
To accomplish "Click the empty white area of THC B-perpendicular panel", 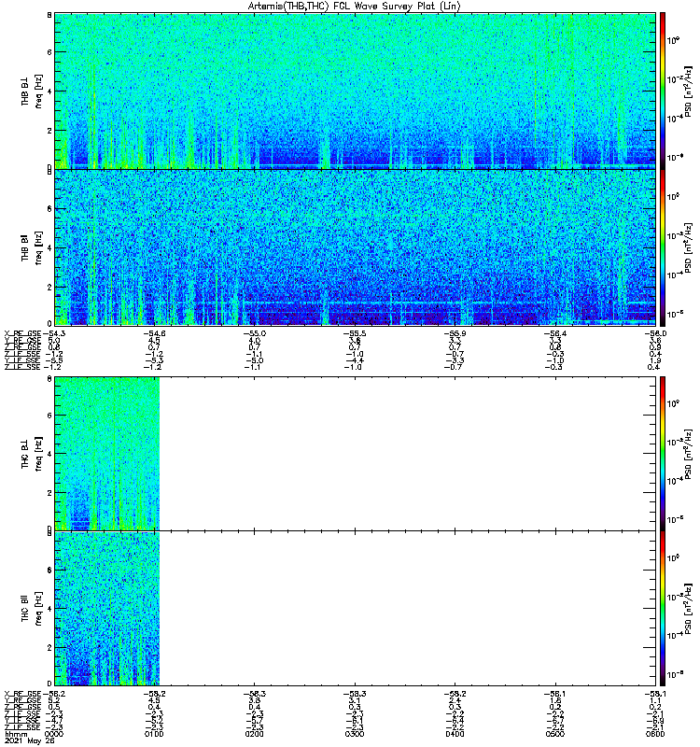I will pyautogui.click(x=407, y=454).
